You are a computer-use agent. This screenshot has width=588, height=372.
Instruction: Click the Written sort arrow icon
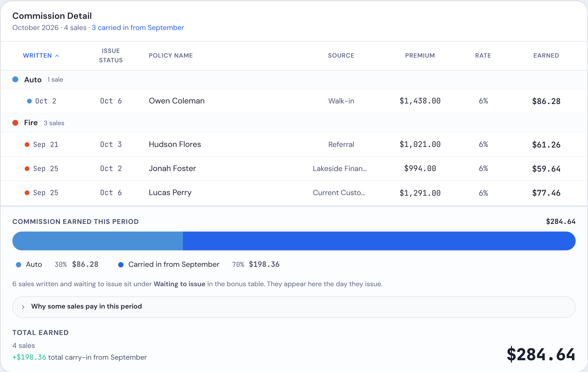57,56
